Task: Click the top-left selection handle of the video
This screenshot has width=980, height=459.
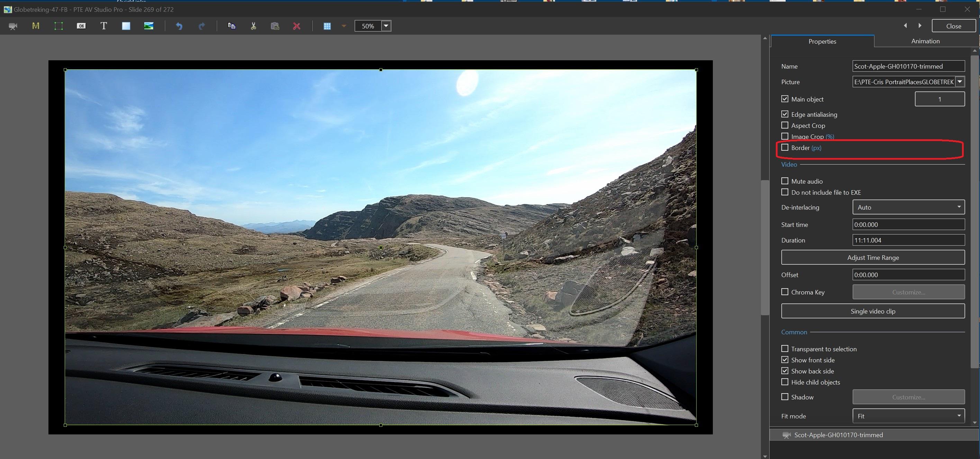Action: coord(65,70)
